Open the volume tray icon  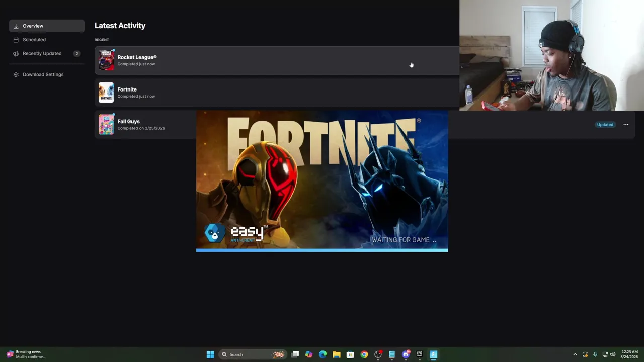pyautogui.click(x=613, y=354)
